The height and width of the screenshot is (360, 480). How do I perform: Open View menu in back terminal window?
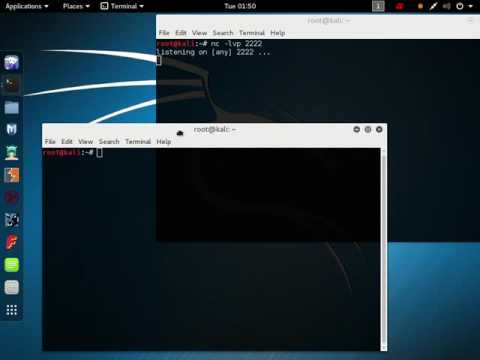point(199,33)
